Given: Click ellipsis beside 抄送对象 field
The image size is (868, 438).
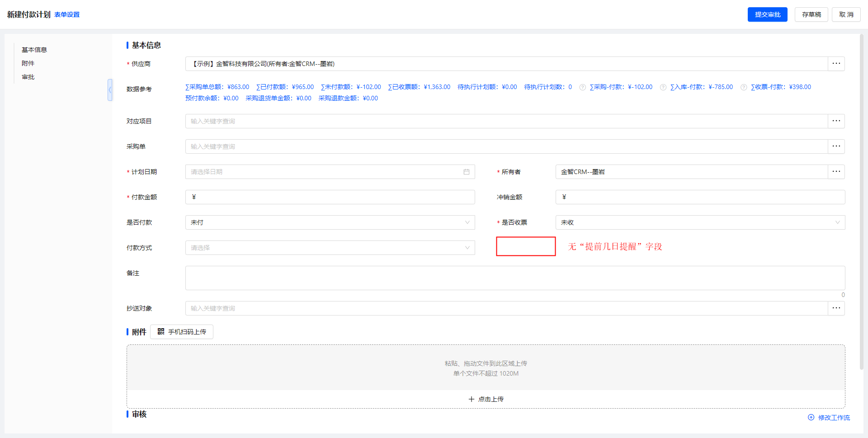Looking at the screenshot, I should point(836,308).
